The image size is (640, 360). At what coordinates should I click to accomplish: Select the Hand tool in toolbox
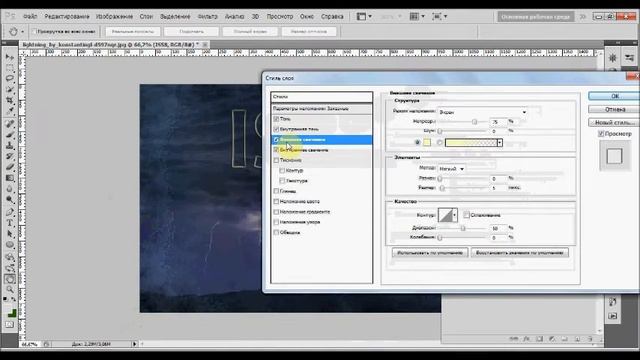[10, 279]
